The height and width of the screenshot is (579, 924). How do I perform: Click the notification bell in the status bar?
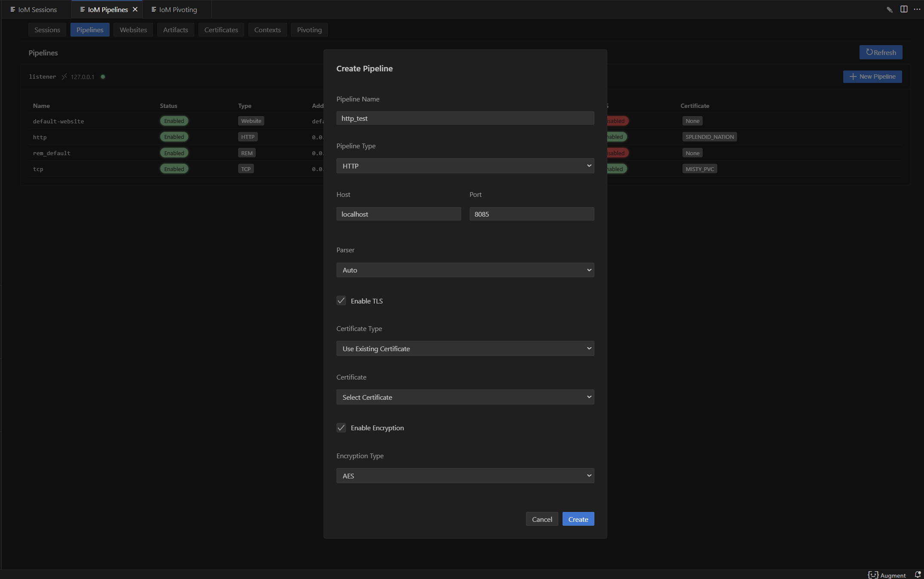[918, 575]
